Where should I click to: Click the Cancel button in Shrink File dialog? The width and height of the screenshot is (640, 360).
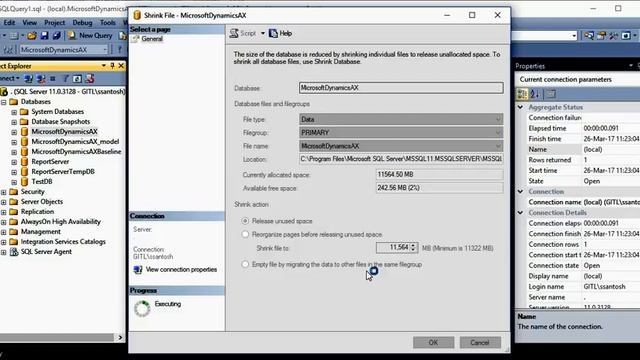[x=480, y=342]
